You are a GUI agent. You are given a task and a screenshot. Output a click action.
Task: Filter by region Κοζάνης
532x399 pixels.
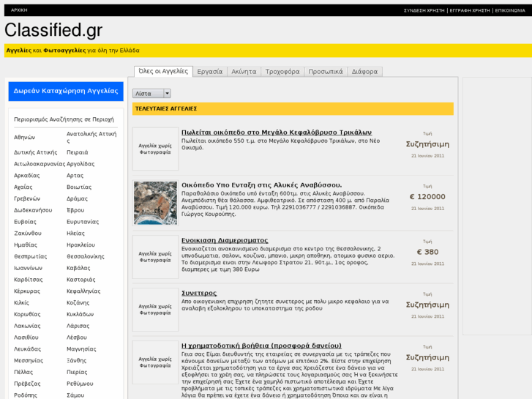78,302
